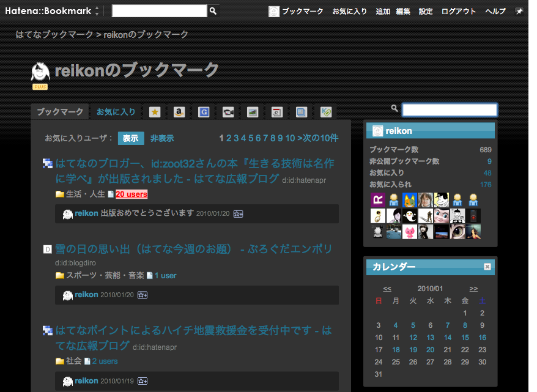Click the sidebar search magnifier icon

pos(394,108)
